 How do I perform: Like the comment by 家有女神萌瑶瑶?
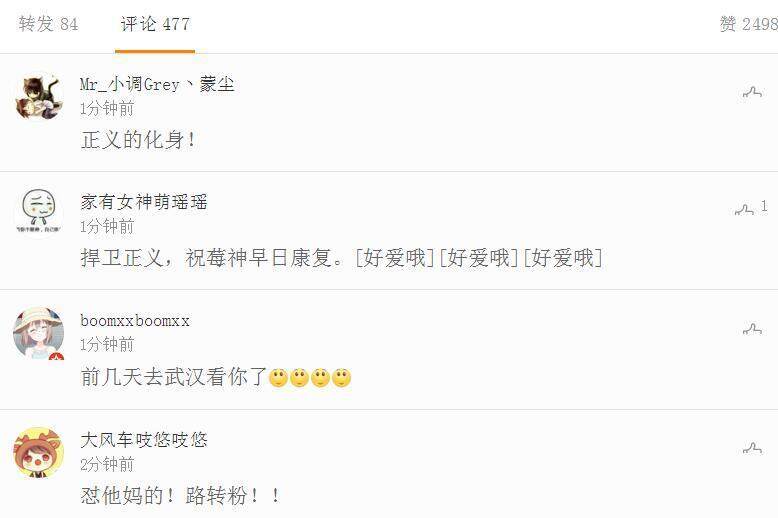coord(744,209)
